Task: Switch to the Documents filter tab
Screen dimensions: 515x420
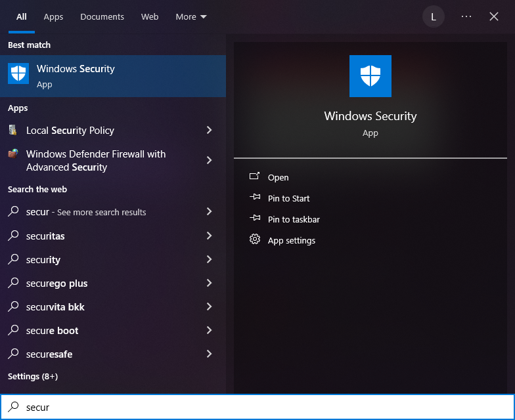Action: (x=102, y=16)
